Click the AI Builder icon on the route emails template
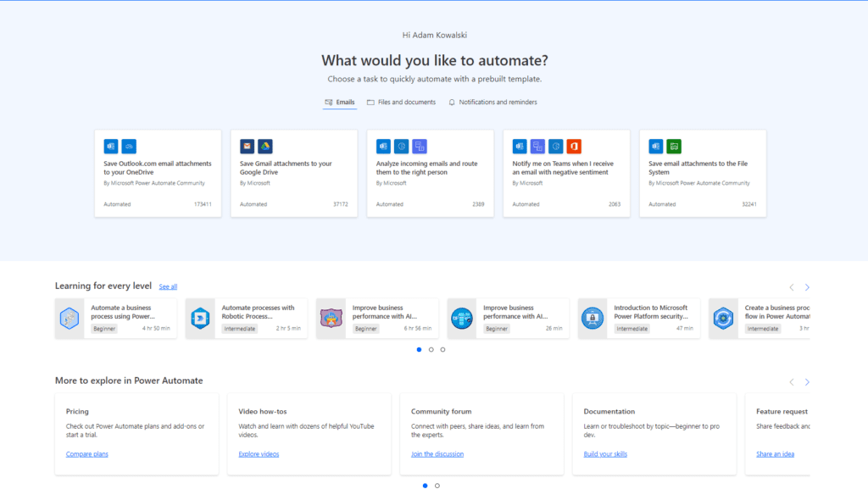This screenshot has width=868, height=489. (x=420, y=146)
